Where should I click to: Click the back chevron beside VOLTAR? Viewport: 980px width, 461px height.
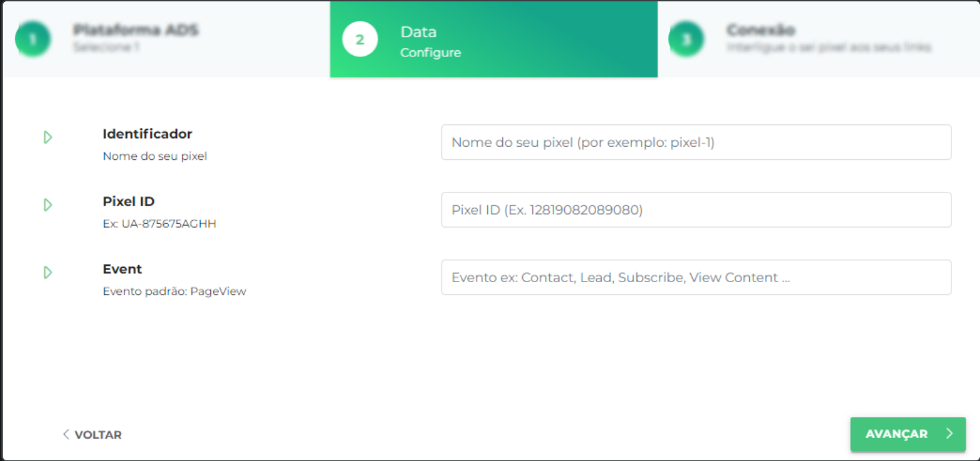pos(66,434)
